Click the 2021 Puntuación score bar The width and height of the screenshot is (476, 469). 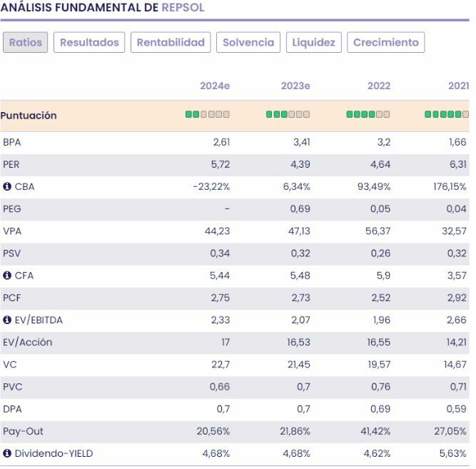[447, 115]
